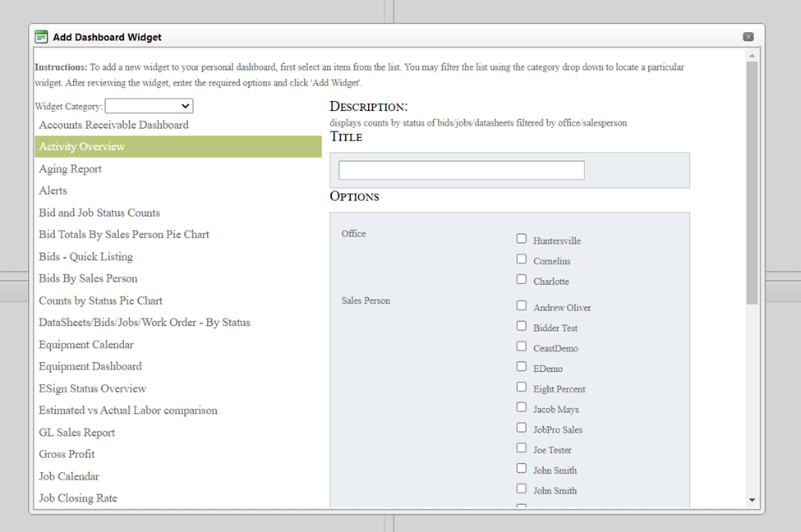Click the Add Dashboard Widget title icon
This screenshot has height=532, width=801.
pyautogui.click(x=41, y=37)
